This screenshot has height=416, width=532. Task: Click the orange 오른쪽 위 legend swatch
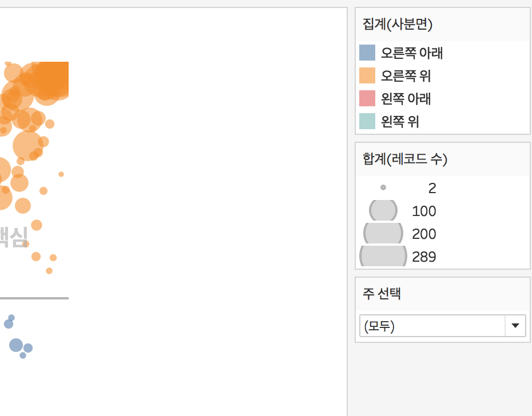pyautogui.click(x=367, y=75)
